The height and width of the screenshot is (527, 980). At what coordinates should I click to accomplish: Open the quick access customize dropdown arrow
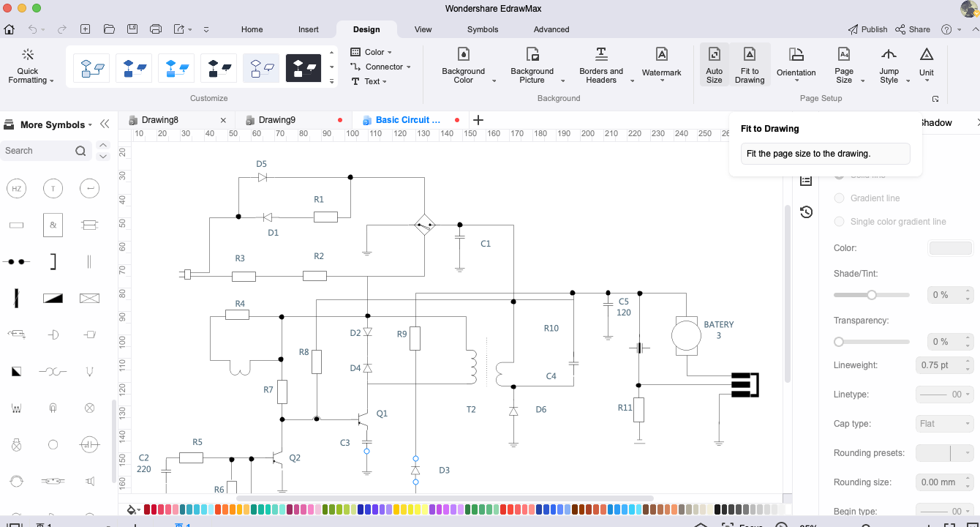[206, 29]
